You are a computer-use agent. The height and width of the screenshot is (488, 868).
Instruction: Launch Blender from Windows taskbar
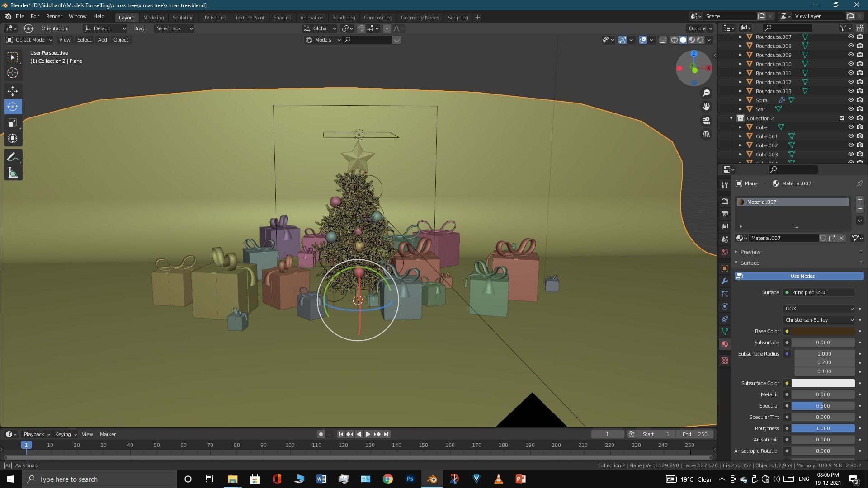pos(432,479)
